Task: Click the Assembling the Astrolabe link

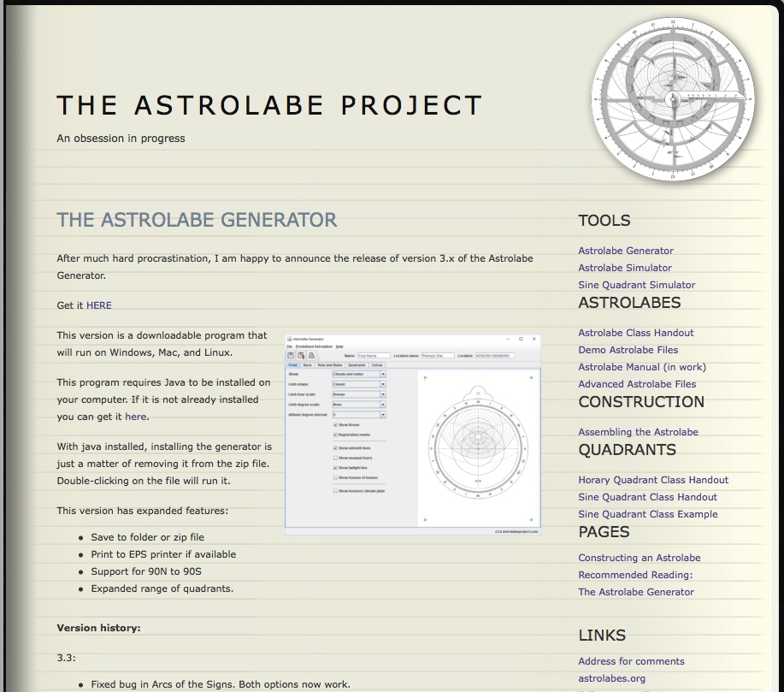Action: pyautogui.click(x=637, y=432)
